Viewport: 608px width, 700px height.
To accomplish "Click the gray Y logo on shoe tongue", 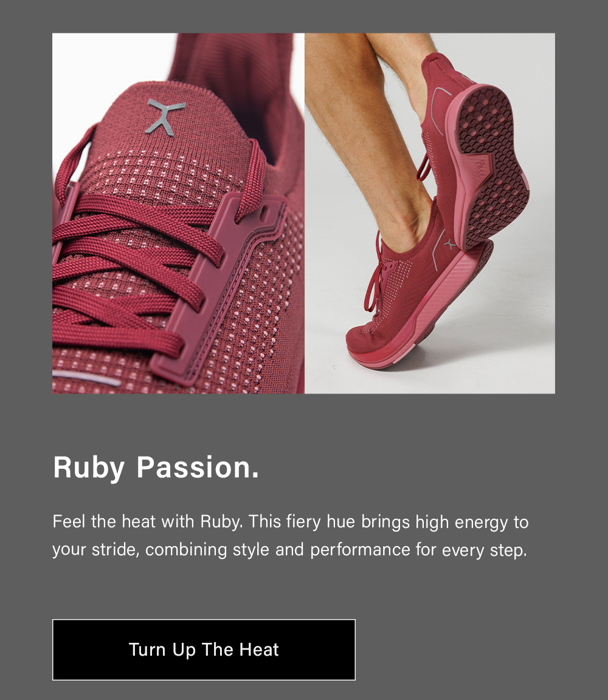I will 165,117.
